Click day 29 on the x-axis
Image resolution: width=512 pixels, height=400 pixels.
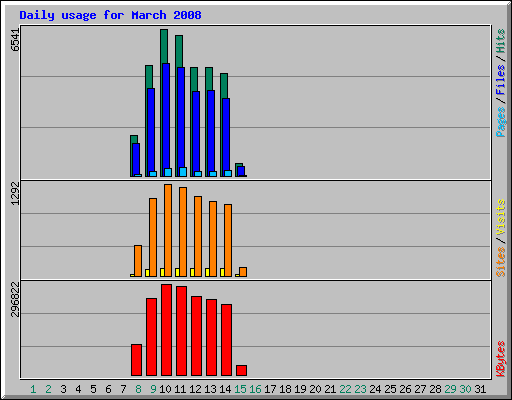coord(450,389)
